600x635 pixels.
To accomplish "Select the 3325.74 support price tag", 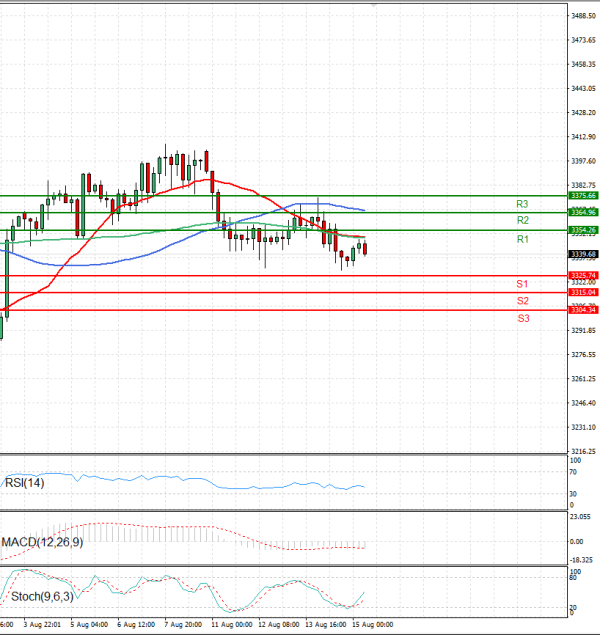I will tap(583, 275).
